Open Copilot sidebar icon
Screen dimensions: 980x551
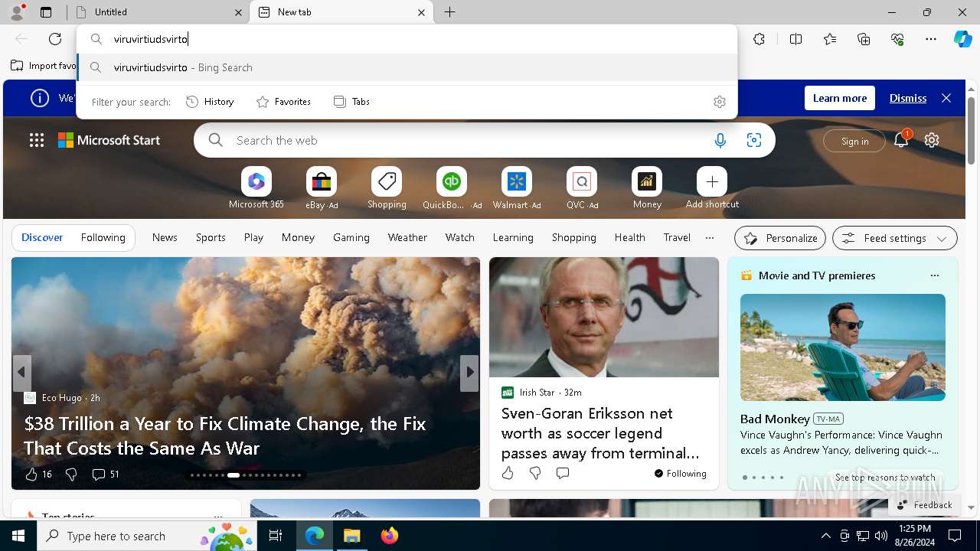[x=962, y=39]
